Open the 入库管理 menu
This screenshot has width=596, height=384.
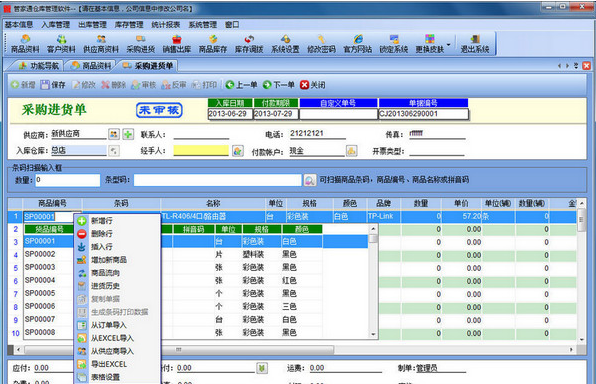(x=55, y=25)
